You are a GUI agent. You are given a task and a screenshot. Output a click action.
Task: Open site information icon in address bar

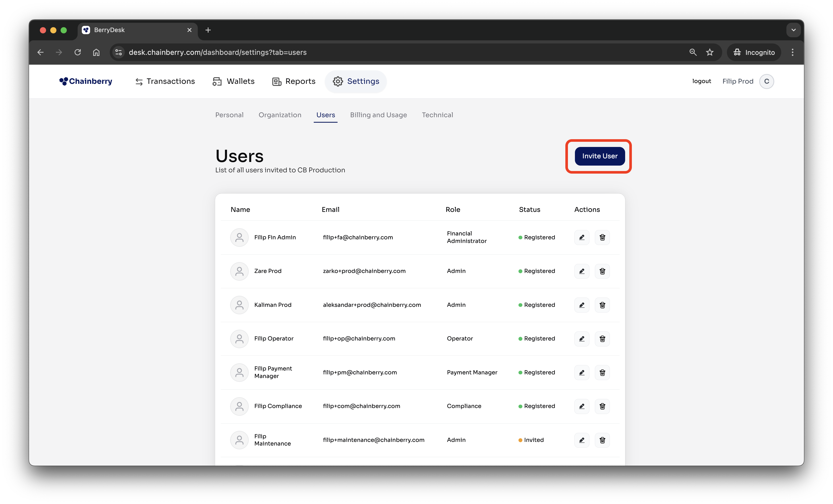119,52
